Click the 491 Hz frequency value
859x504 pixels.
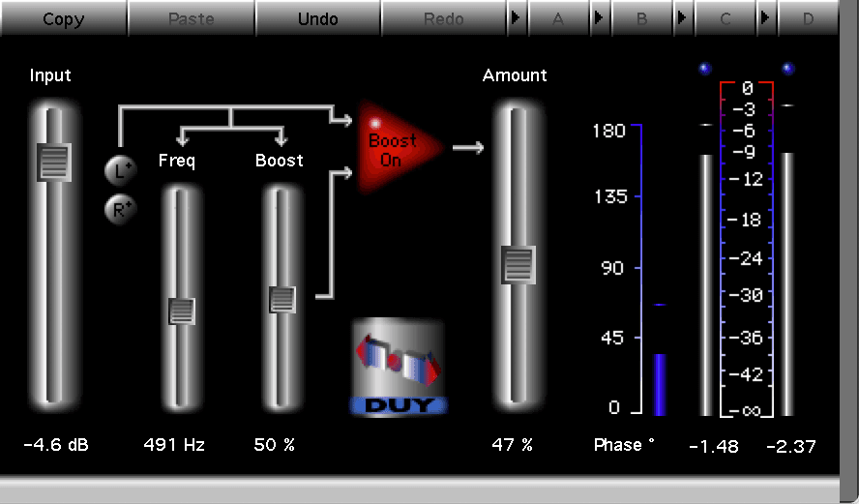click(x=174, y=445)
